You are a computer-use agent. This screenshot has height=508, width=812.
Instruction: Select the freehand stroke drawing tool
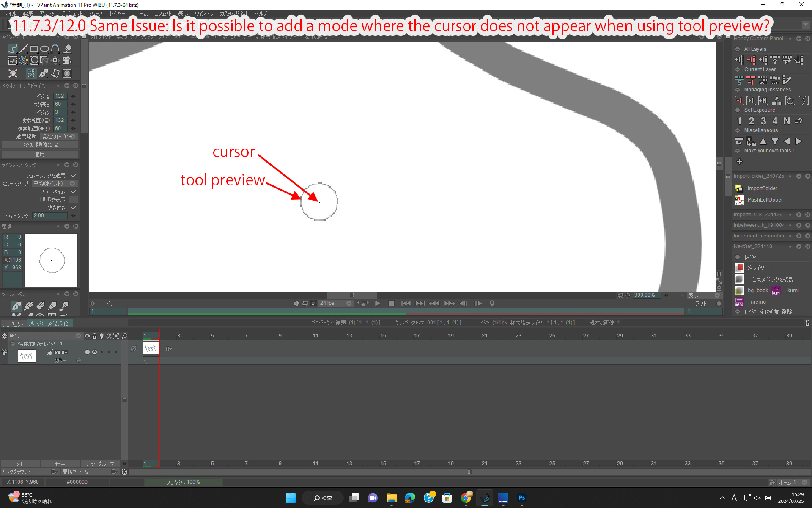[x=13, y=49]
